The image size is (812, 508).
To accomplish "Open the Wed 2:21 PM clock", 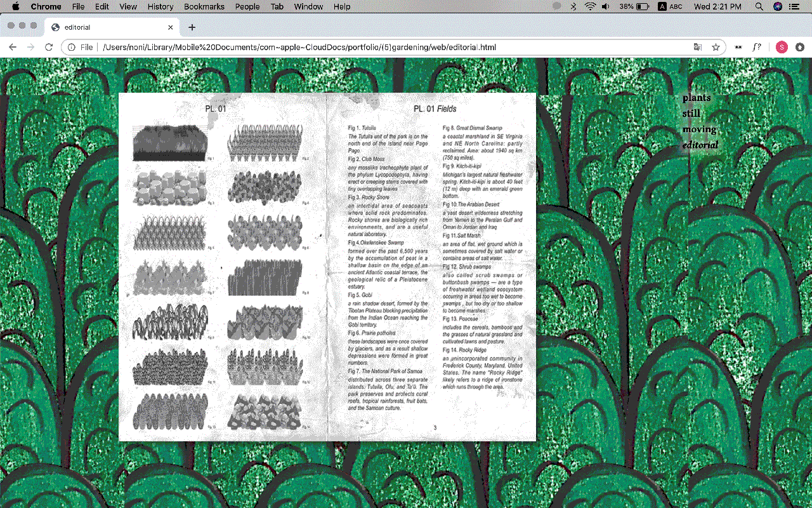I will coord(717,6).
